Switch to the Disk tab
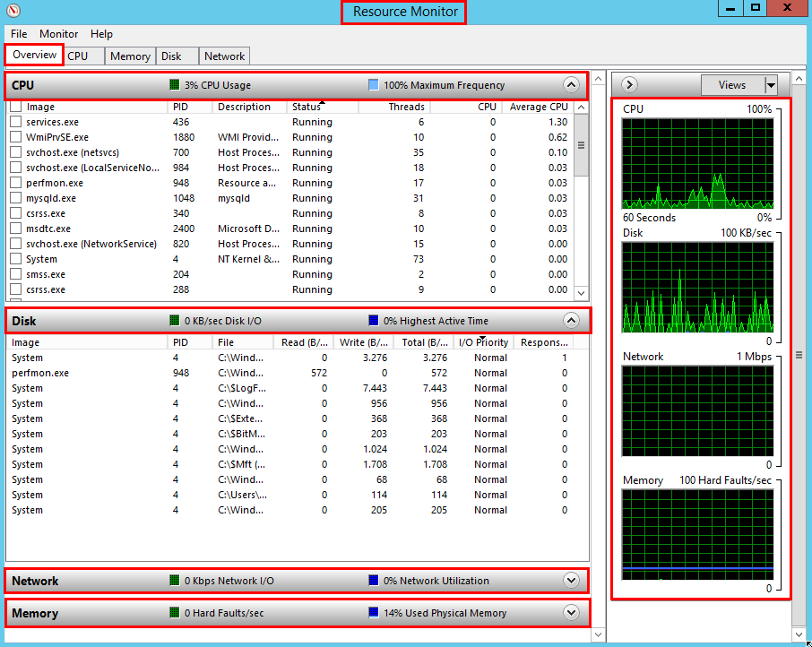 177,56
